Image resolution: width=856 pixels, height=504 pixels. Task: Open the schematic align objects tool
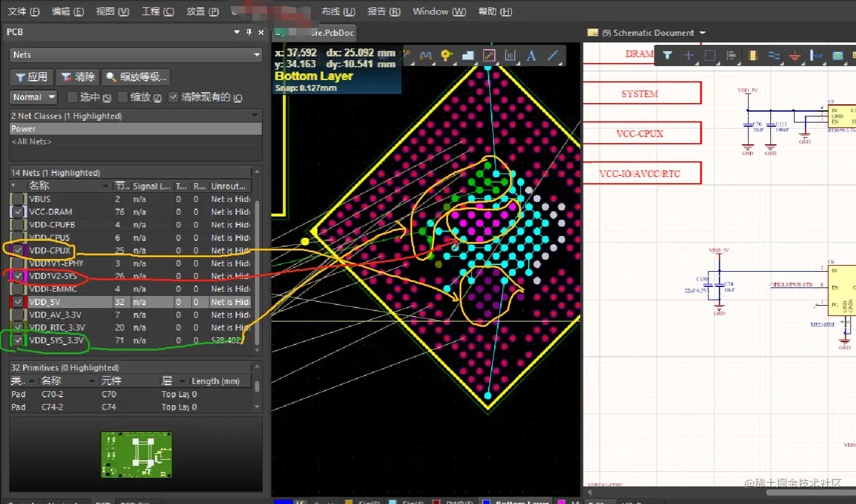point(731,55)
